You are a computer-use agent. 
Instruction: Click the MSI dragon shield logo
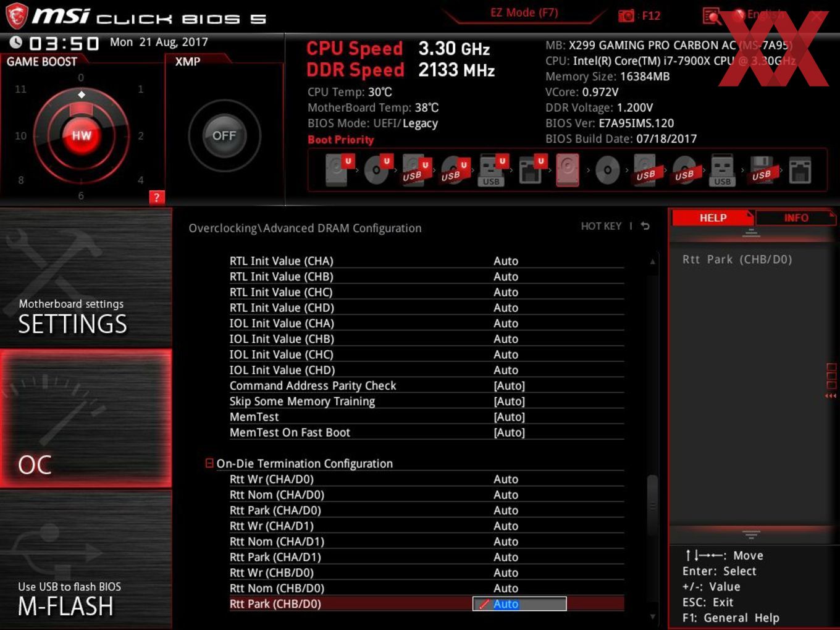(16, 15)
